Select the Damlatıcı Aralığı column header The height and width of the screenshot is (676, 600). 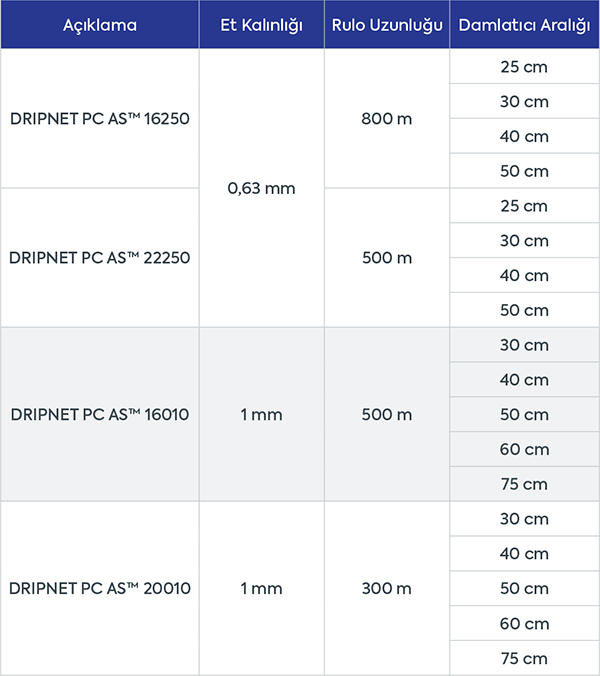(x=523, y=25)
